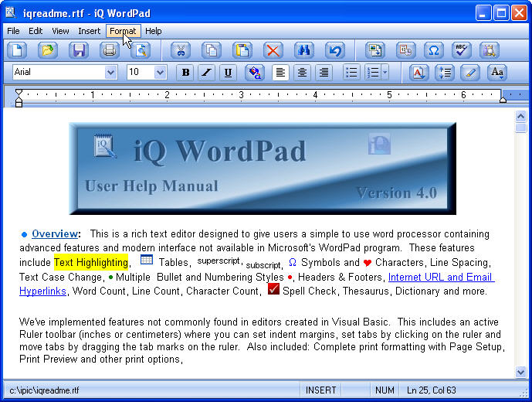The image size is (532, 402).
Task: Open the Format menu
Action: click(x=123, y=31)
